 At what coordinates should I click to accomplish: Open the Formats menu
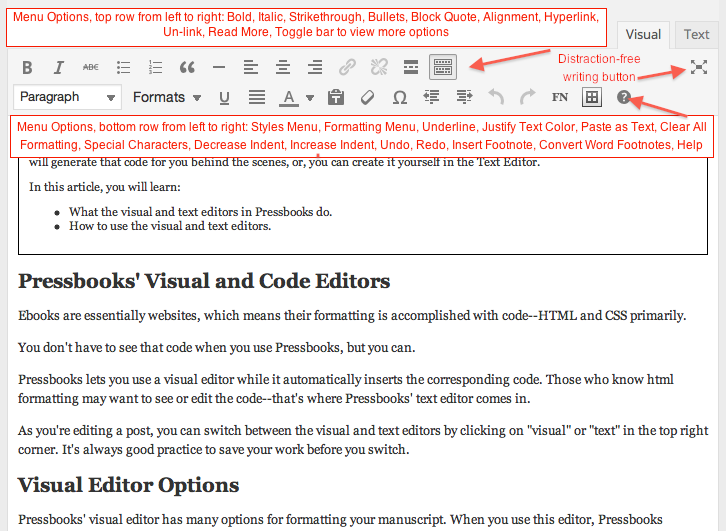pos(167,97)
